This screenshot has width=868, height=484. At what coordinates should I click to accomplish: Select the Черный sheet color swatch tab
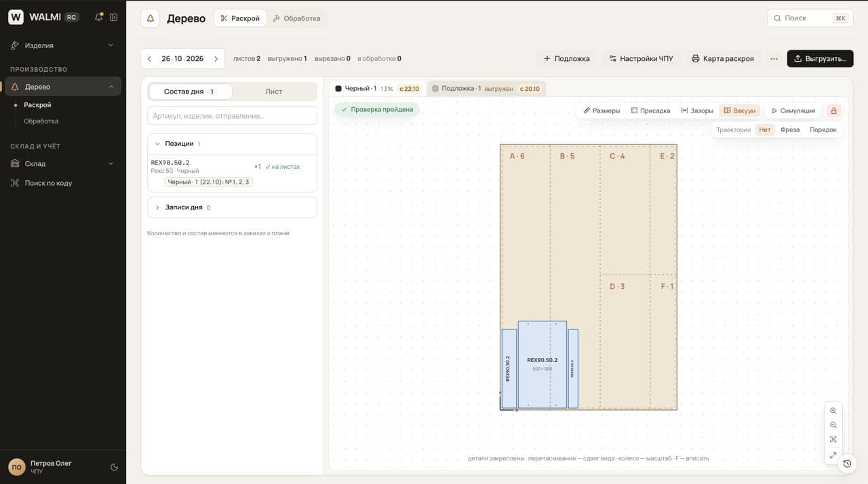377,89
